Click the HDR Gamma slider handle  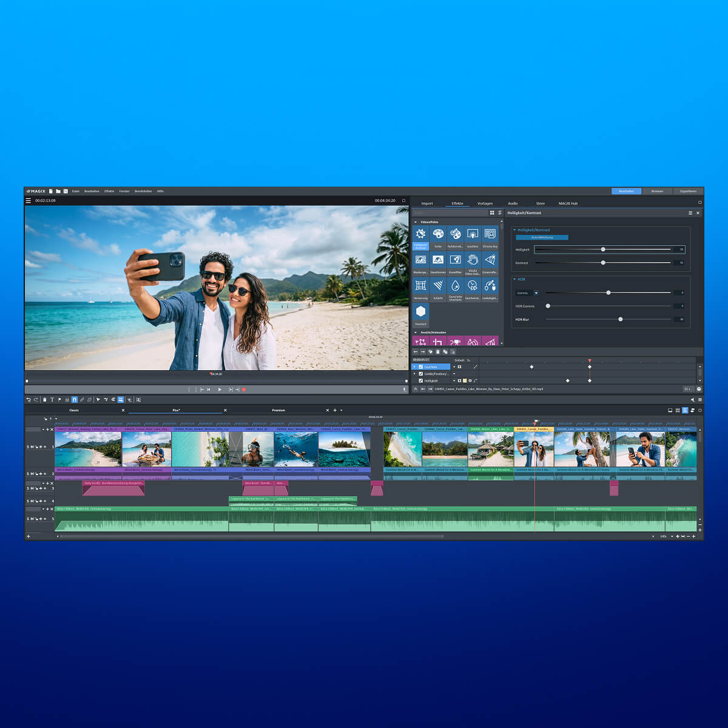click(548, 306)
